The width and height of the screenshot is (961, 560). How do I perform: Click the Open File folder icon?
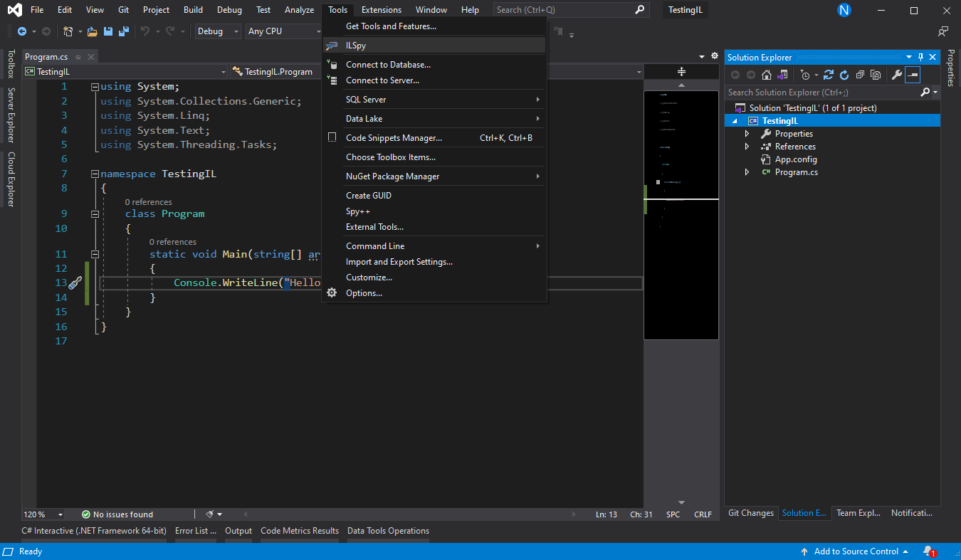point(93,31)
